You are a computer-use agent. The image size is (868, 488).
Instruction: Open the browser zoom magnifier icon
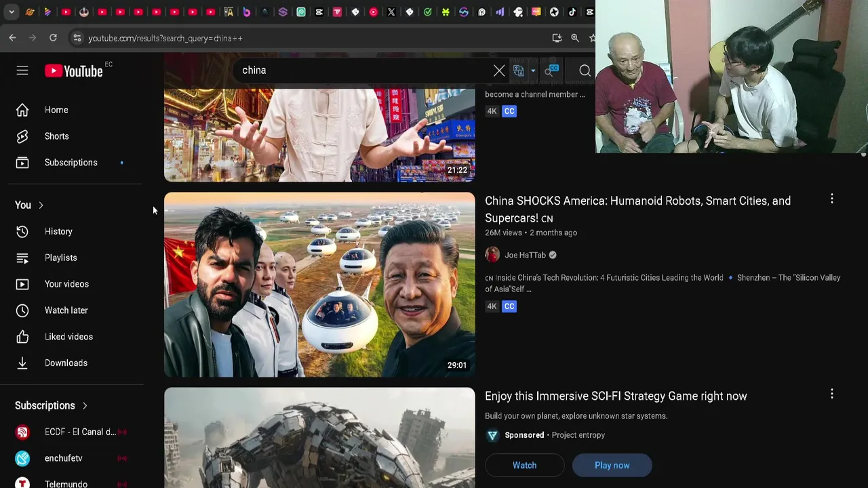(x=575, y=38)
